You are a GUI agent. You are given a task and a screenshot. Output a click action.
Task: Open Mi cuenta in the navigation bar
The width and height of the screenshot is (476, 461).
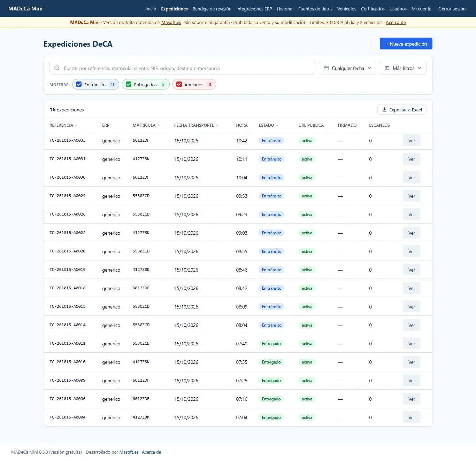[x=421, y=9]
